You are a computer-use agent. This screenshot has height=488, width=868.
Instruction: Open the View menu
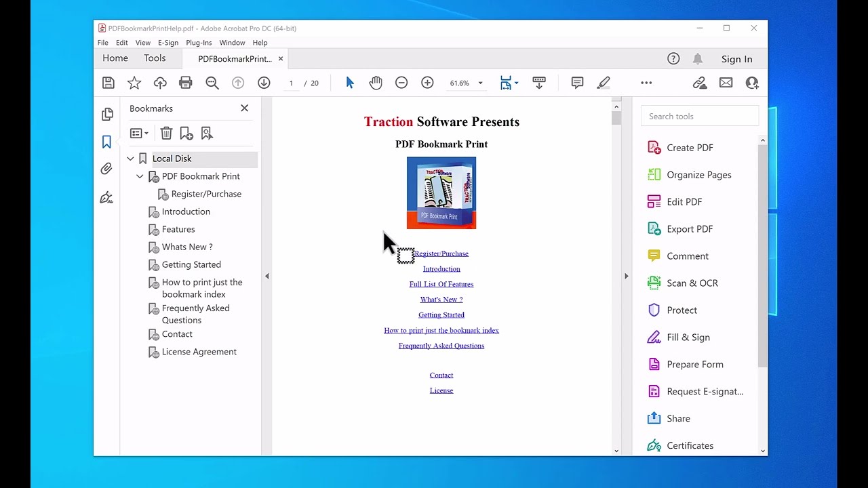coord(143,43)
